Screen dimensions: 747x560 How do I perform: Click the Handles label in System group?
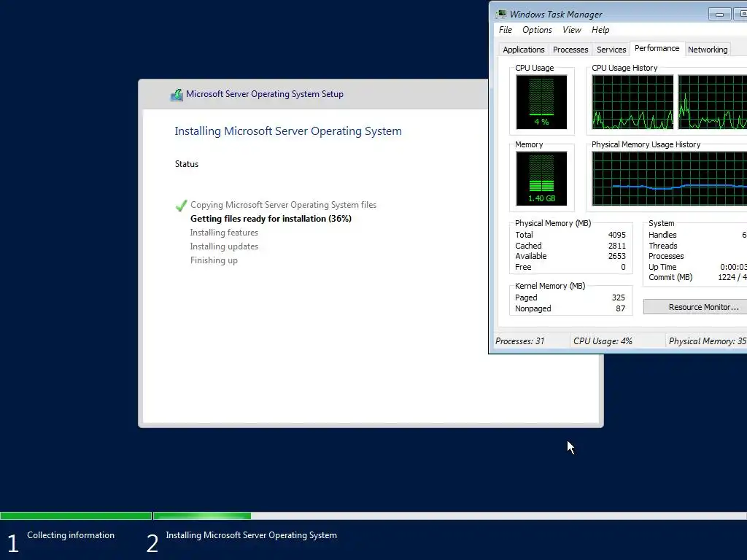(x=662, y=235)
